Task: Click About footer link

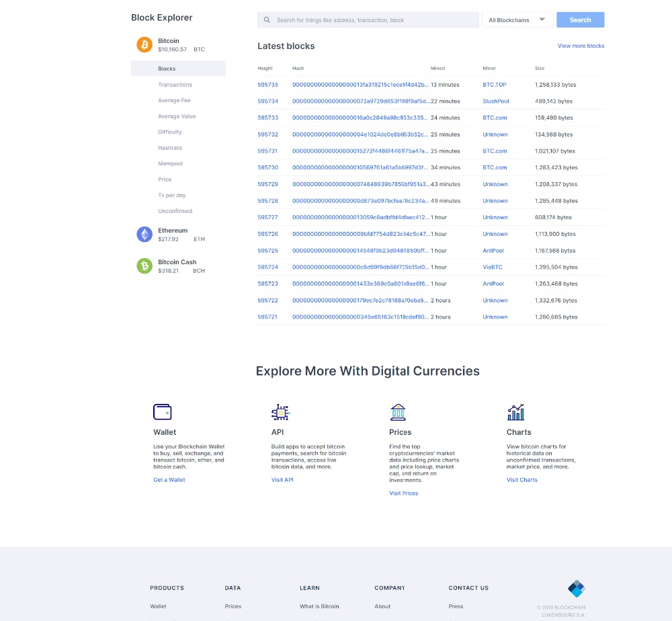Action: click(x=382, y=606)
